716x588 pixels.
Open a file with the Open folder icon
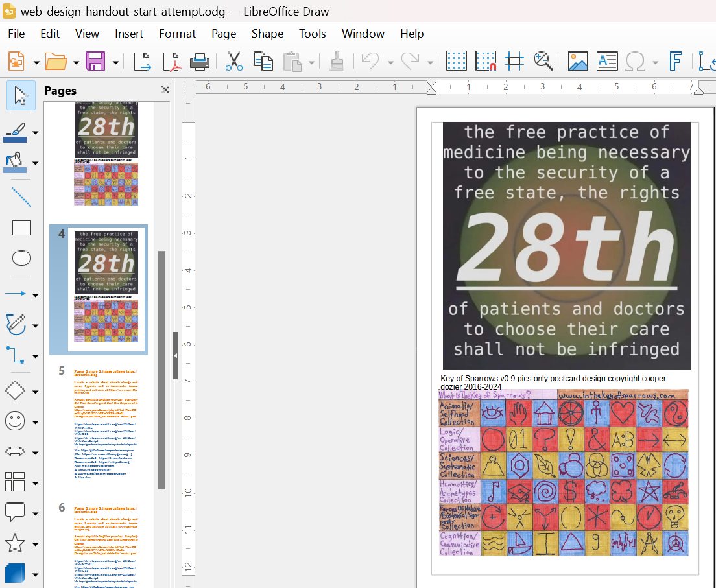tap(56, 61)
